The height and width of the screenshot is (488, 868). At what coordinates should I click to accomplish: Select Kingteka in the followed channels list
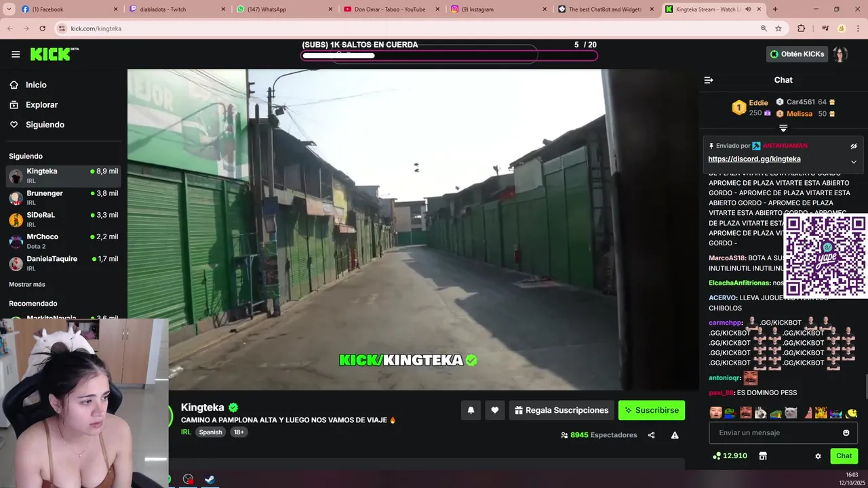coord(63,176)
